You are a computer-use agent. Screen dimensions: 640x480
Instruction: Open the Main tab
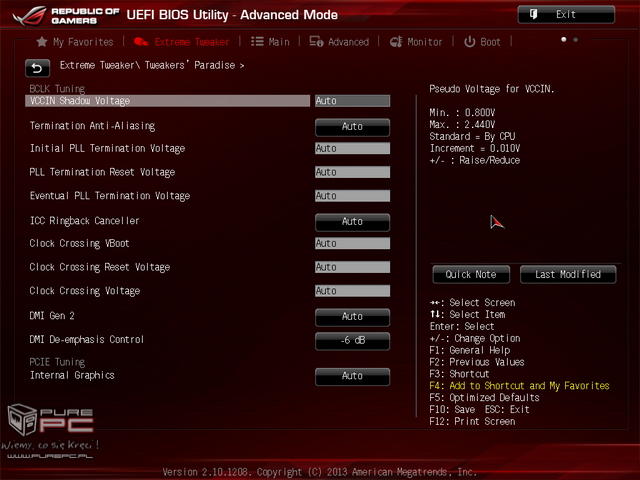270,42
